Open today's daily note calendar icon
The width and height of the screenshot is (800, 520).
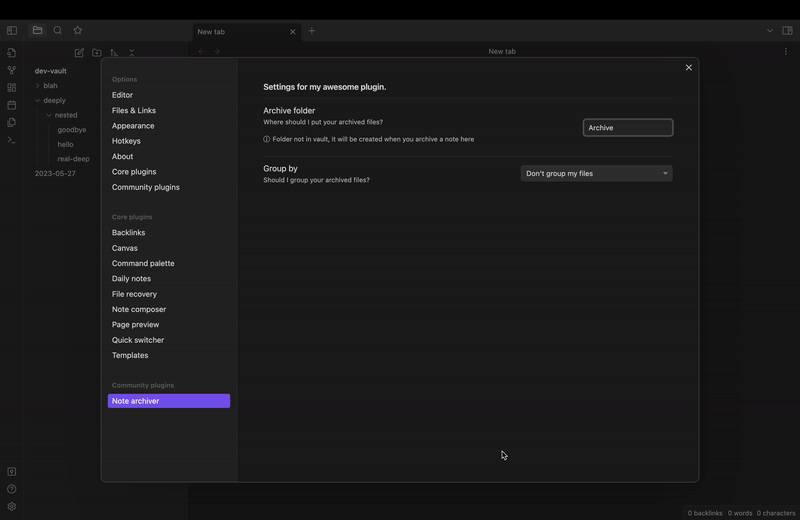(12, 105)
